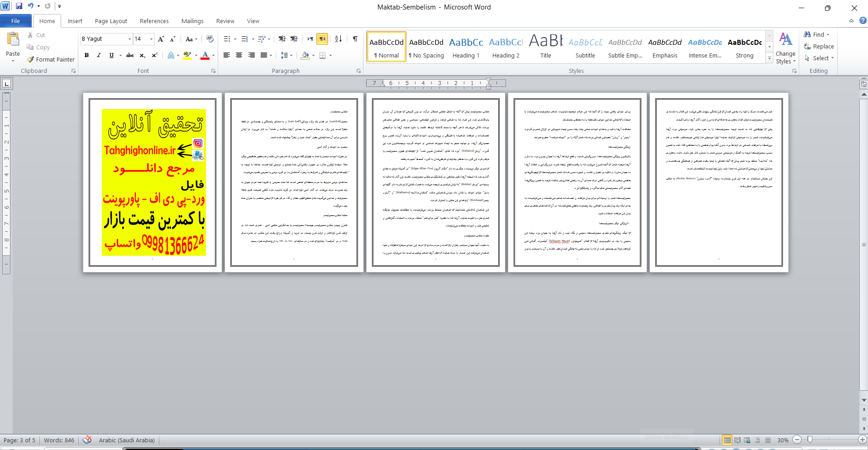The image size is (868, 450).
Task: Click the Sort A-Z icon
Action: point(339,39)
